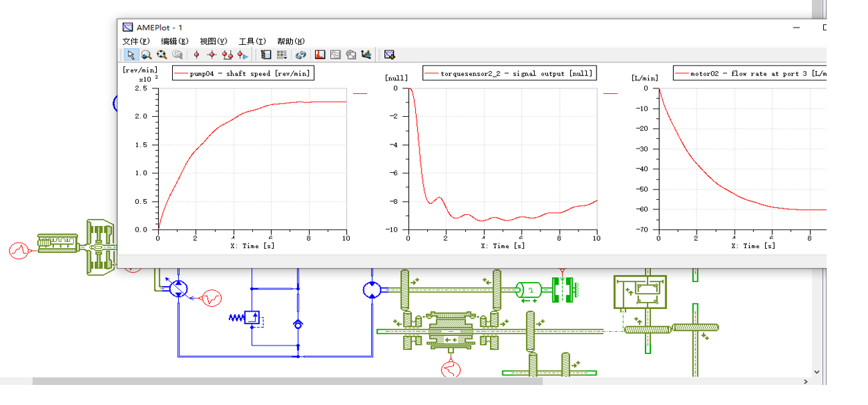Select the green rotary inertia cylinder
The width and height of the screenshot is (868, 405).
click(530, 291)
